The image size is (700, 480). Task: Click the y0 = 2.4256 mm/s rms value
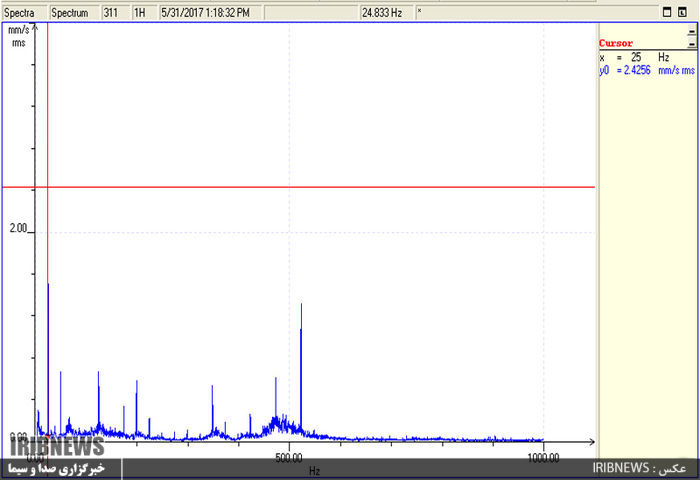pos(647,70)
